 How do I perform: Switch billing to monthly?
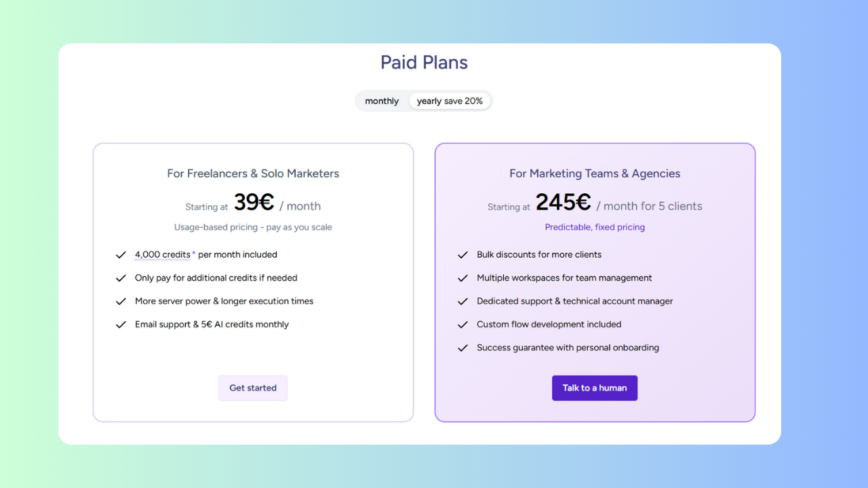(x=382, y=100)
